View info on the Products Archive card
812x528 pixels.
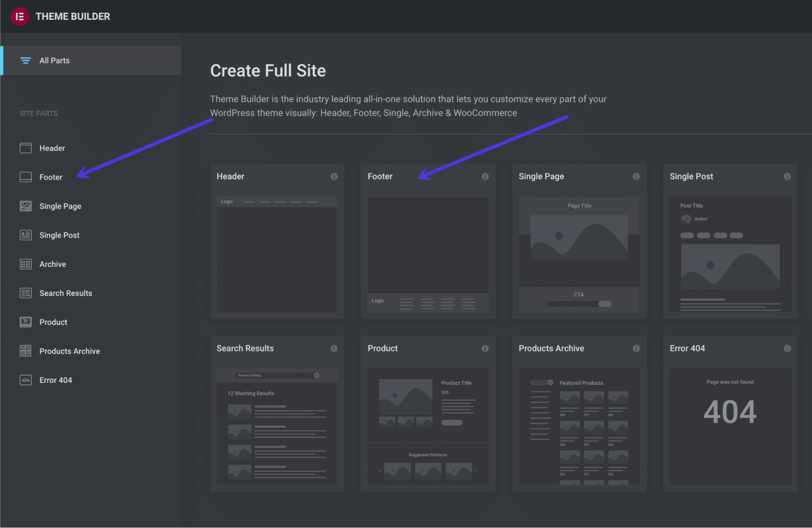pyautogui.click(x=636, y=348)
